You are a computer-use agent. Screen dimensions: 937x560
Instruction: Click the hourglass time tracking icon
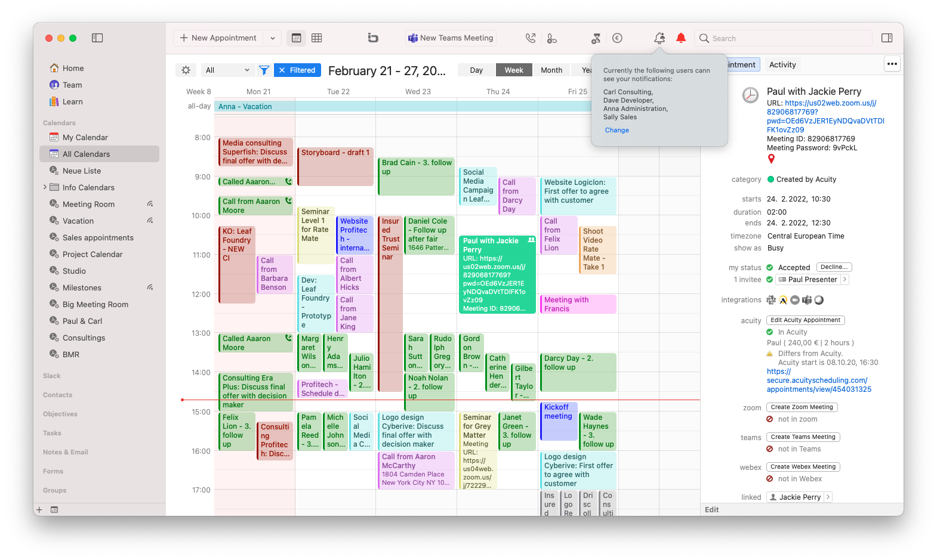pyautogui.click(x=596, y=38)
